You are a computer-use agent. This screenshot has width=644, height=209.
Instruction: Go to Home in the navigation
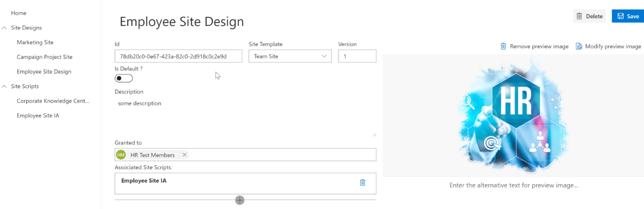click(19, 13)
